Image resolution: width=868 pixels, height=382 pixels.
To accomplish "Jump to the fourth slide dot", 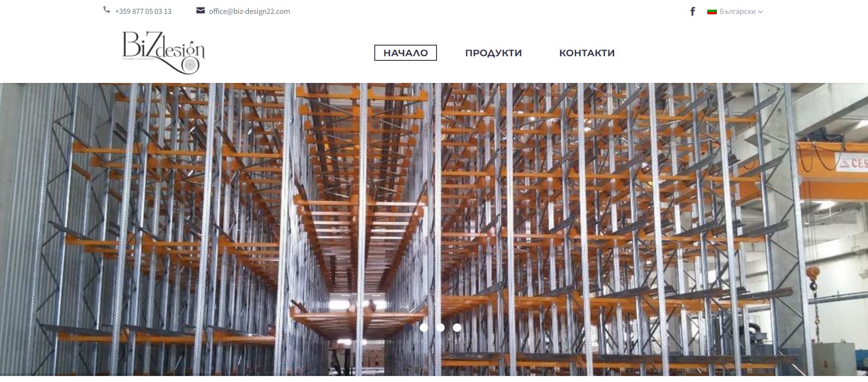I will pyautogui.click(x=457, y=328).
